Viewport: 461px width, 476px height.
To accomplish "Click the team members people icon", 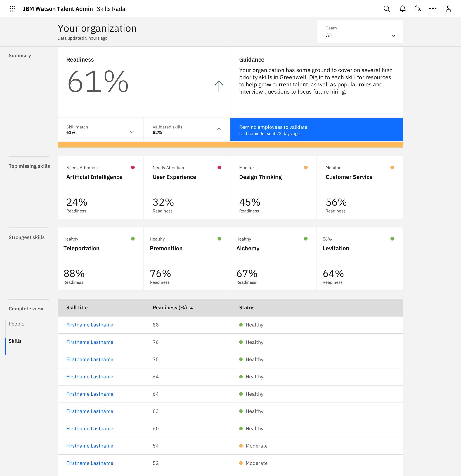I will (418, 8).
